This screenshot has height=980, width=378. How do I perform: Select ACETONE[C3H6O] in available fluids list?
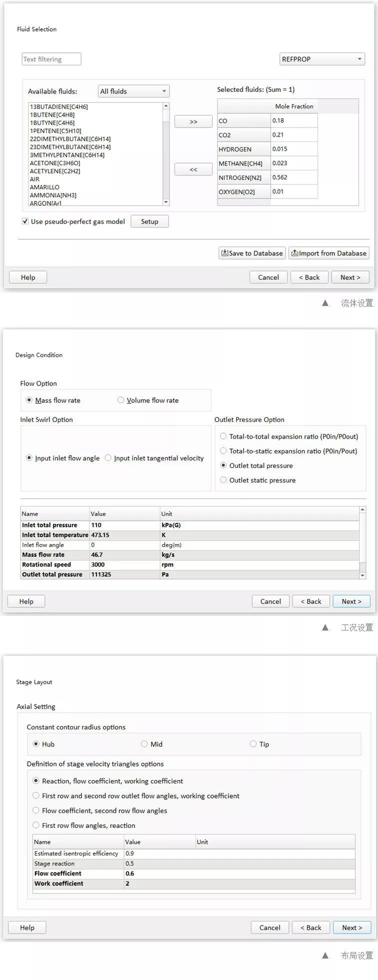tap(55, 163)
